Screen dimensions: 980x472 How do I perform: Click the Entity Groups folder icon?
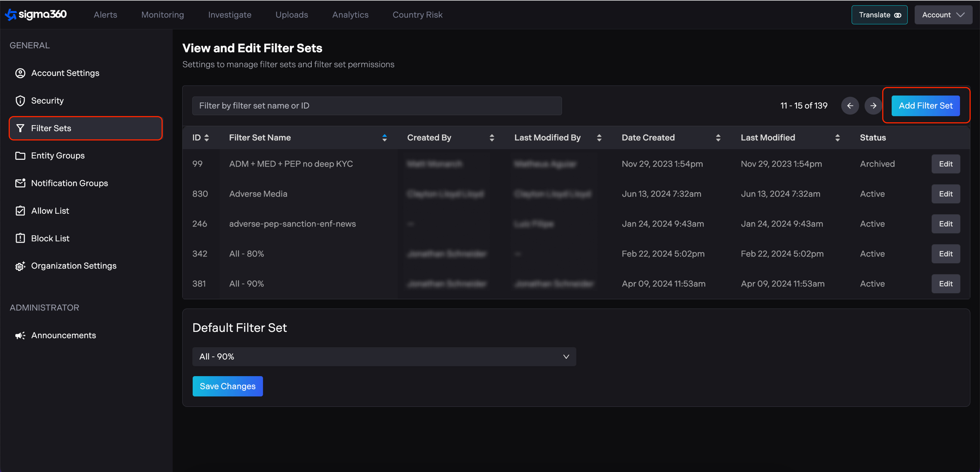click(x=20, y=156)
